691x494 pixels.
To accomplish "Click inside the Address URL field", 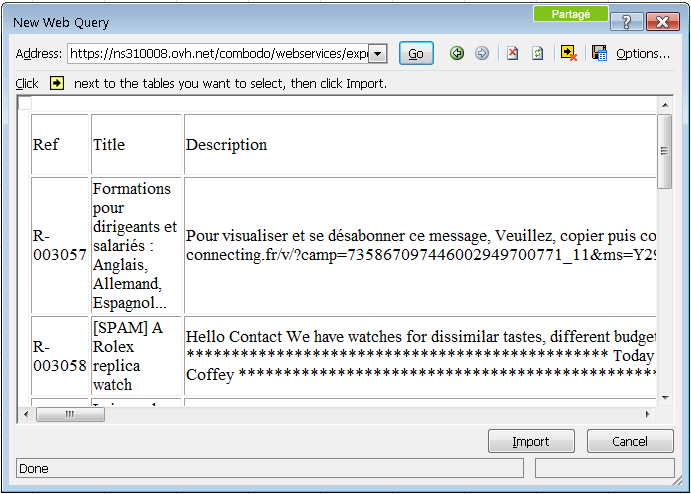I will point(218,54).
